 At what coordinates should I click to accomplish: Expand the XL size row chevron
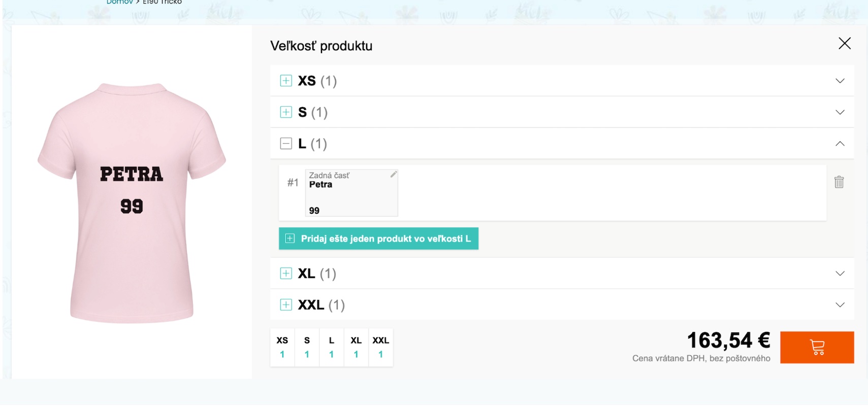[840, 274]
